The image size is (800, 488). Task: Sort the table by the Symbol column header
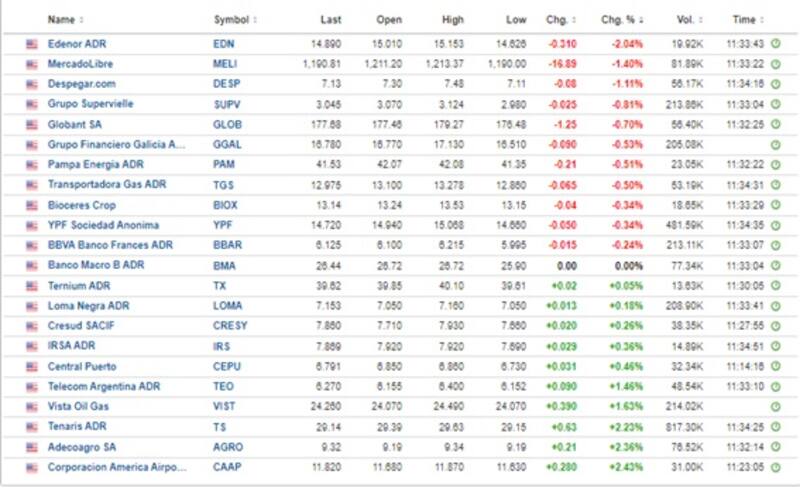coord(234,19)
